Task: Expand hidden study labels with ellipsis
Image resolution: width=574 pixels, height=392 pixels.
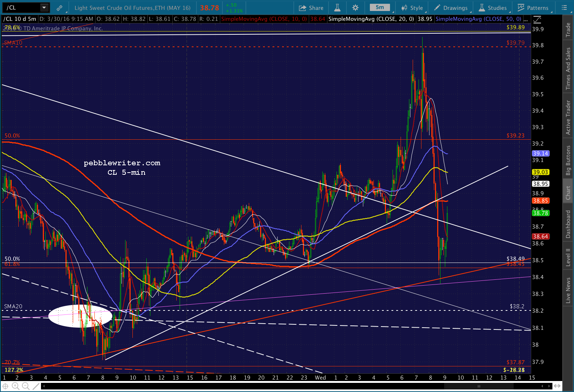Action: click(x=526, y=19)
